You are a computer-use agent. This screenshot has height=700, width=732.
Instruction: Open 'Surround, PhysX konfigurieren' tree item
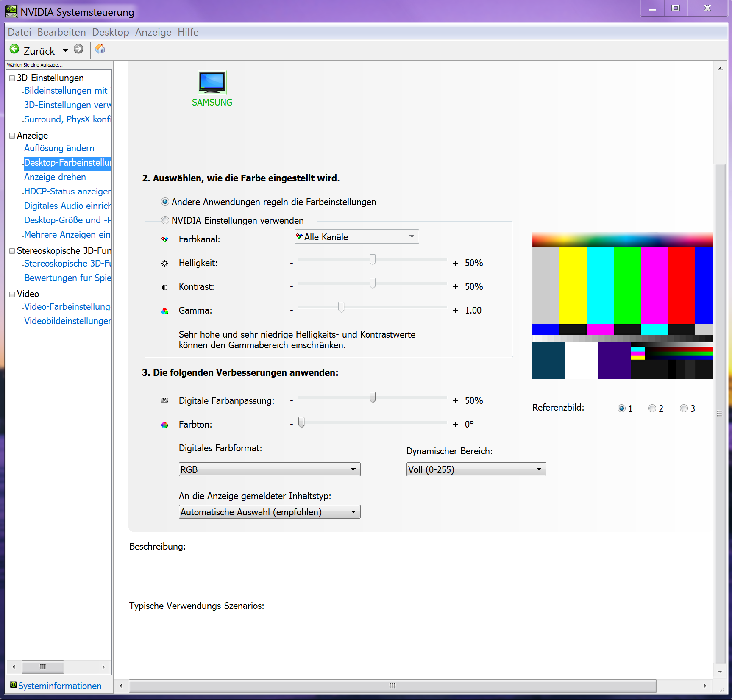point(67,119)
